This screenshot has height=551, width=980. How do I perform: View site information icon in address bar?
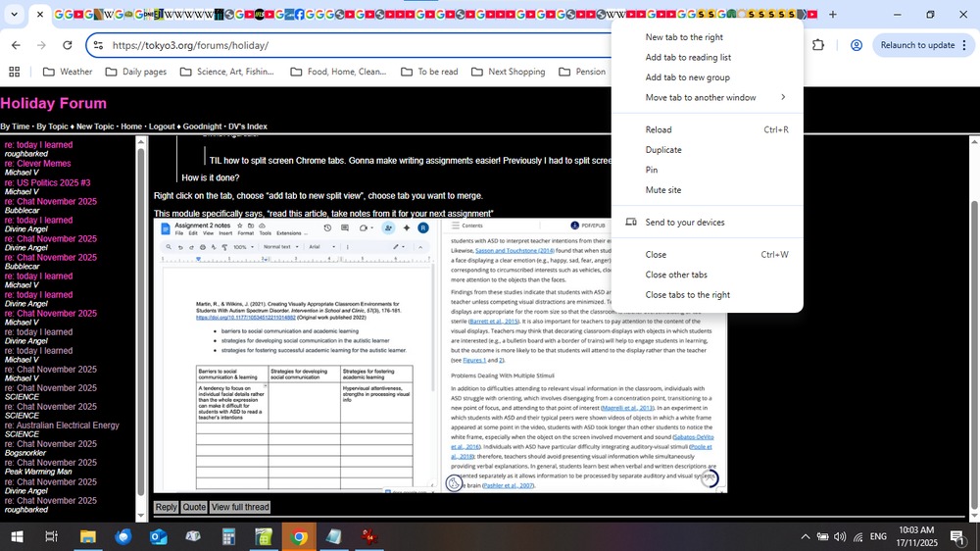click(96, 45)
